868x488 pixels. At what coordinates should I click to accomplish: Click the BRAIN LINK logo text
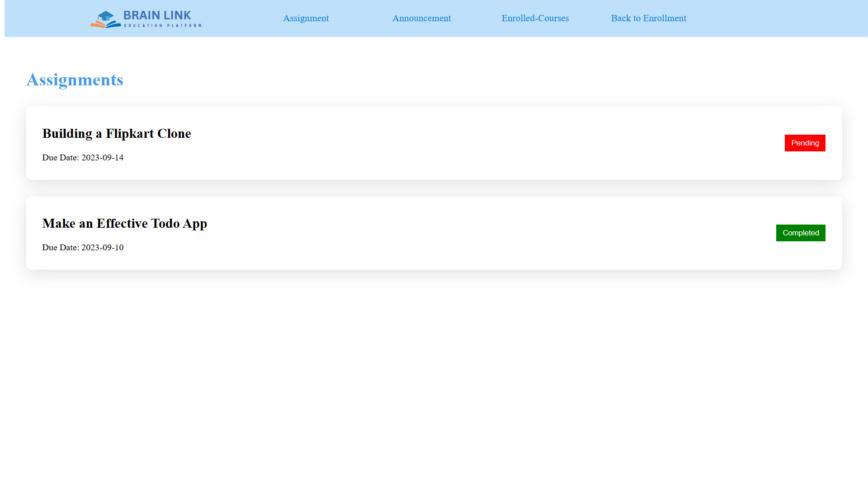coord(157,15)
